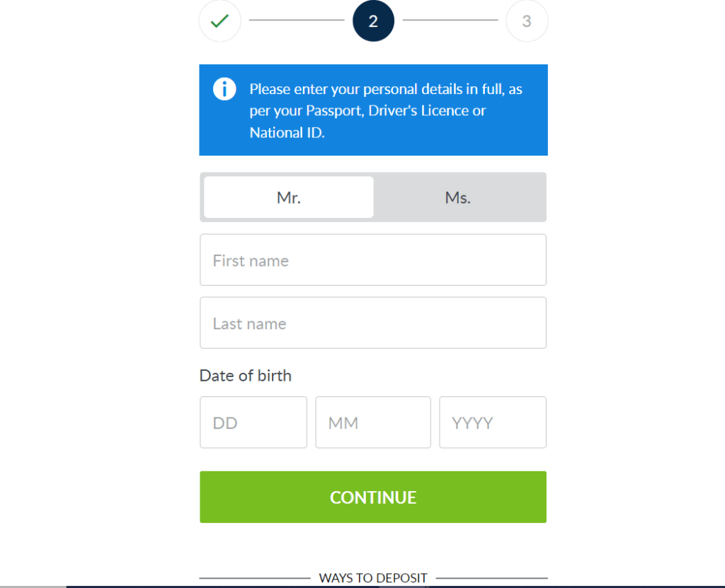Switch title to Ms.
Screen dimensions: 725x588
(x=458, y=197)
